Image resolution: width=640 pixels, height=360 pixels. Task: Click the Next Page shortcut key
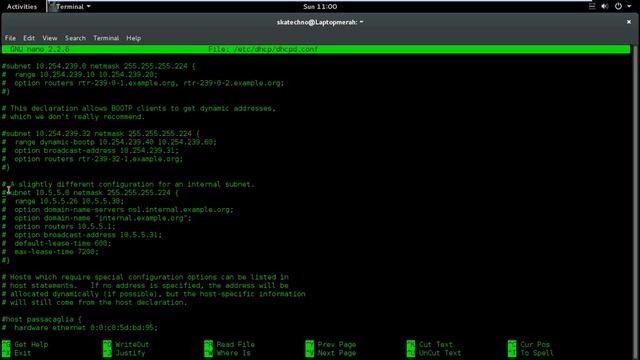pyautogui.click(x=310, y=353)
